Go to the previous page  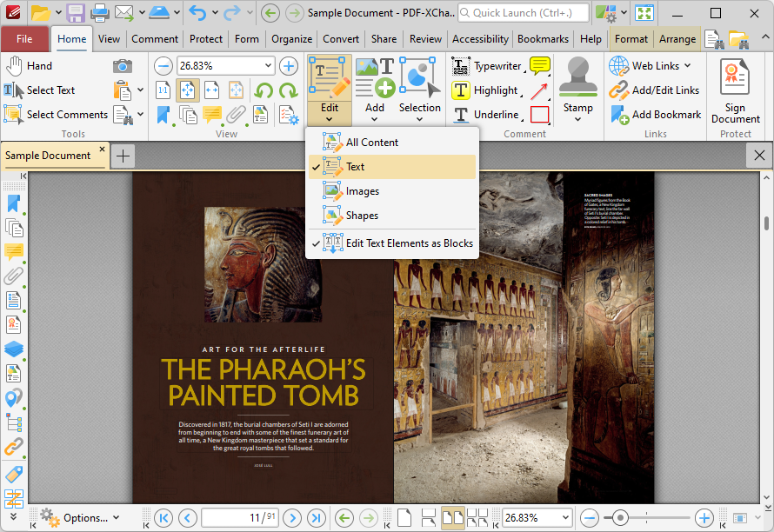click(187, 518)
